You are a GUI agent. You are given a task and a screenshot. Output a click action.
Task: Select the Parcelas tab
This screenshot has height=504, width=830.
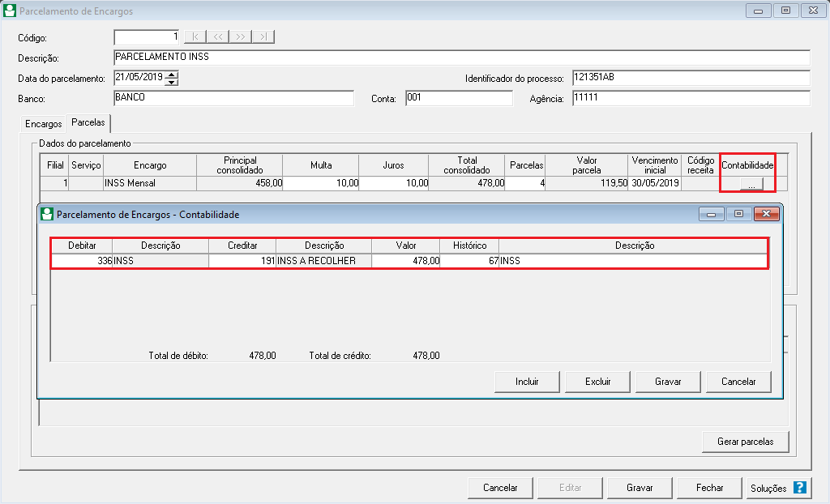(88, 123)
